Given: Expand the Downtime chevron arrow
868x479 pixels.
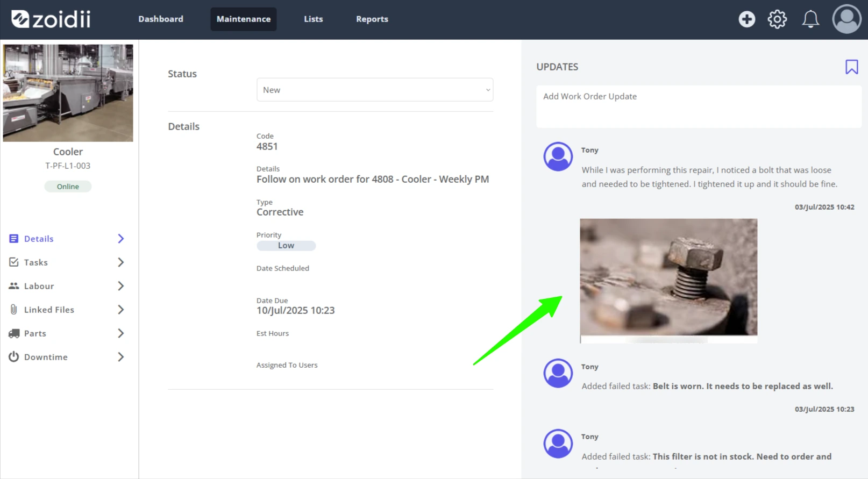Looking at the screenshot, I should pyautogui.click(x=121, y=357).
